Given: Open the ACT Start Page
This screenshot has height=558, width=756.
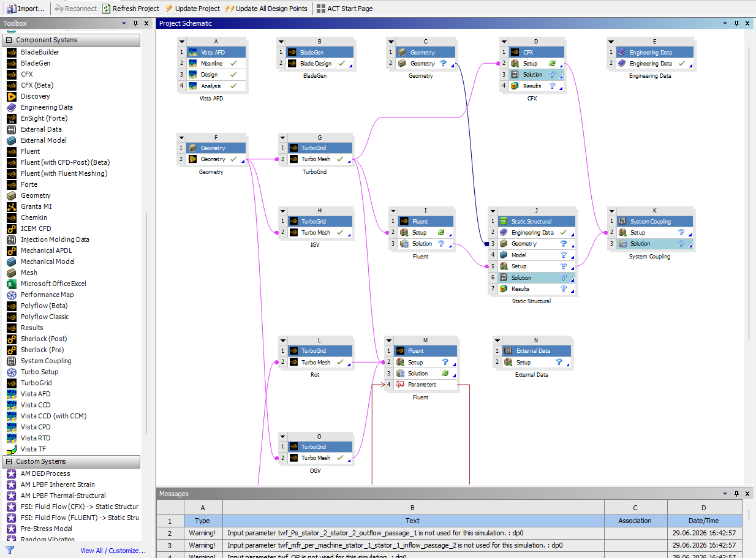Looking at the screenshot, I should tap(344, 9).
